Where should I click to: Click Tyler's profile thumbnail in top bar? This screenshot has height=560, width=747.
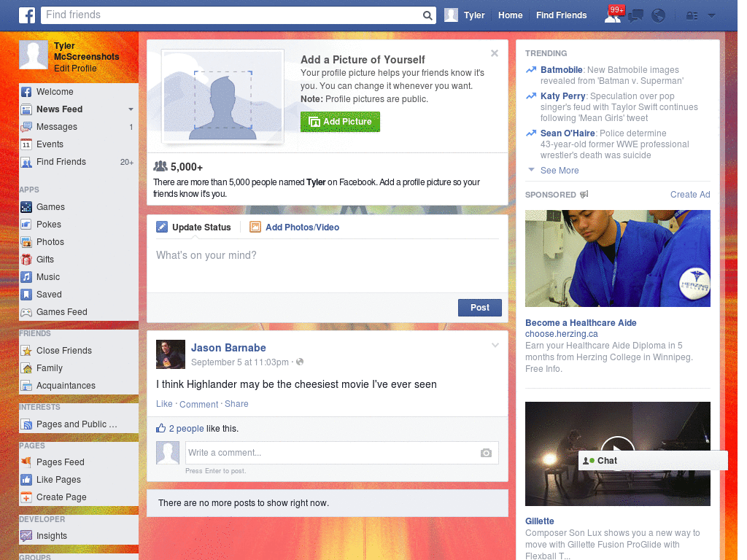point(451,15)
